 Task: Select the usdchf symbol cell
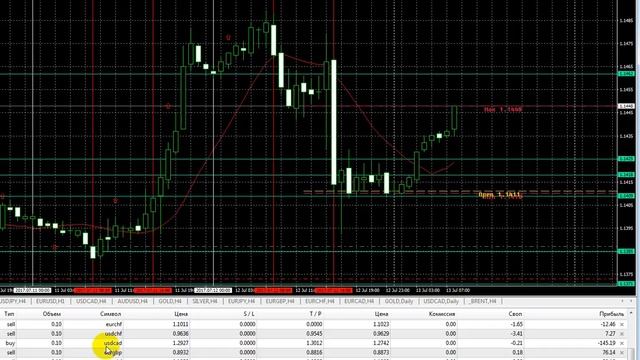pyautogui.click(x=114, y=333)
